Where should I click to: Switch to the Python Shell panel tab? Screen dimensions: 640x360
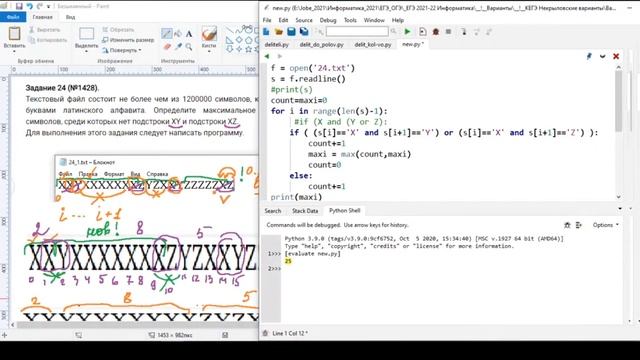pyautogui.click(x=344, y=211)
